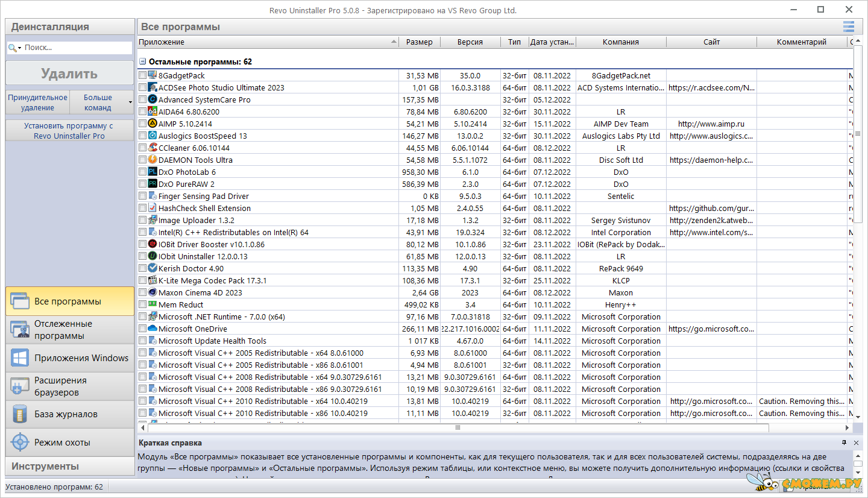
Task: Click the AIMP player icon
Action: point(153,124)
